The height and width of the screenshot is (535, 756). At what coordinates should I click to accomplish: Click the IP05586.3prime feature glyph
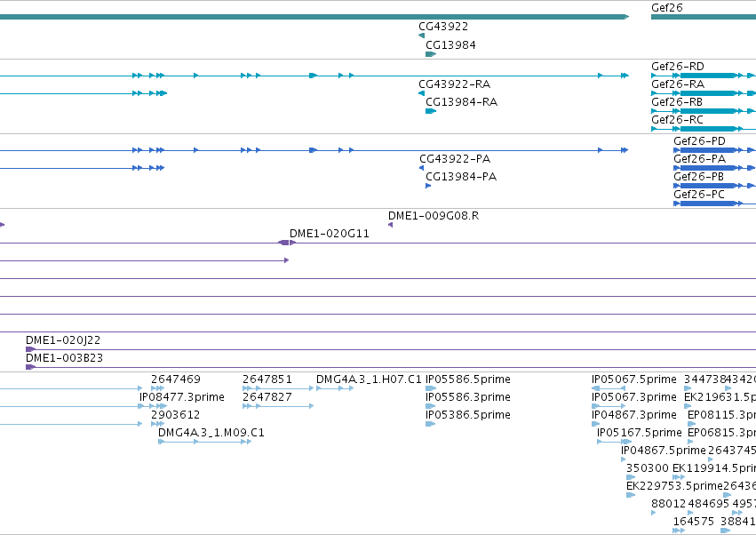pyautogui.click(x=431, y=406)
